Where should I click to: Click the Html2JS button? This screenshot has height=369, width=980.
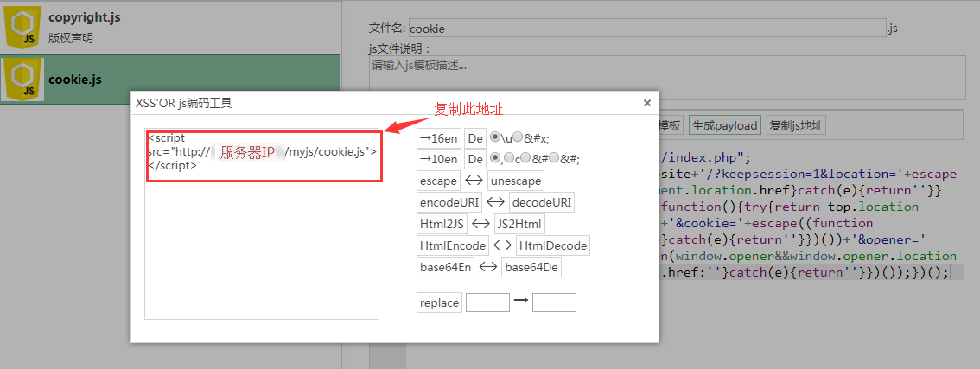click(x=442, y=224)
